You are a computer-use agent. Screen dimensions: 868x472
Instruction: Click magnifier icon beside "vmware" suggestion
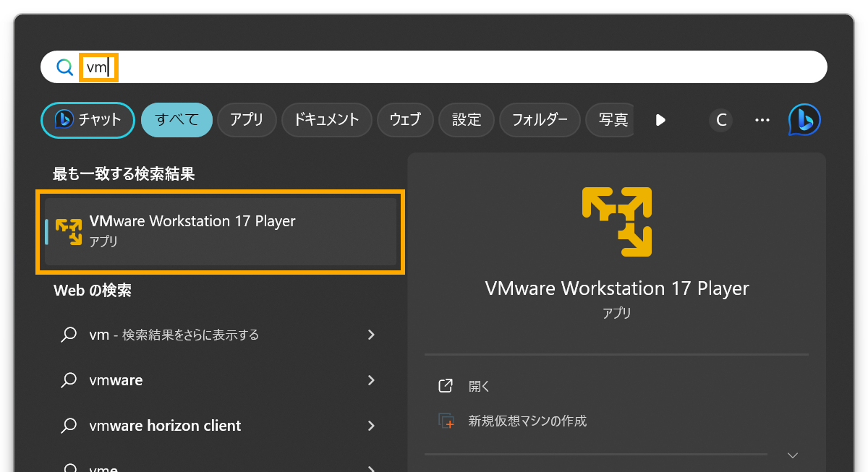click(x=69, y=380)
